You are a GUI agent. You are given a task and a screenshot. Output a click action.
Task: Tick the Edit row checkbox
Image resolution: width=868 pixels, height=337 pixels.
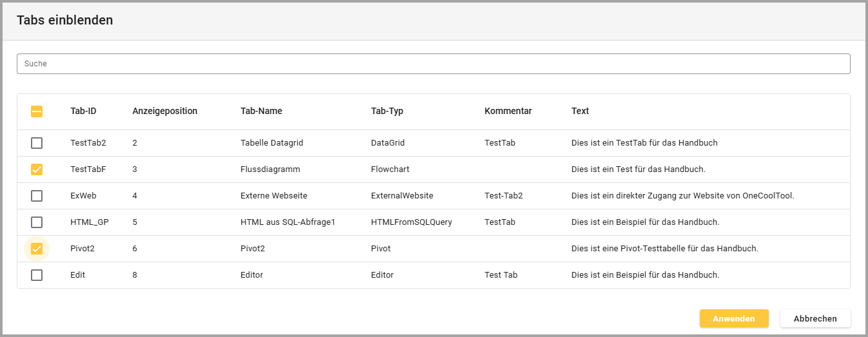37,275
